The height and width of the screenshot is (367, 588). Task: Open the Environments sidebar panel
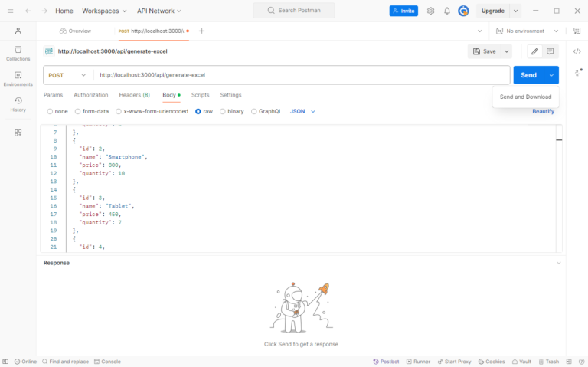(18, 79)
